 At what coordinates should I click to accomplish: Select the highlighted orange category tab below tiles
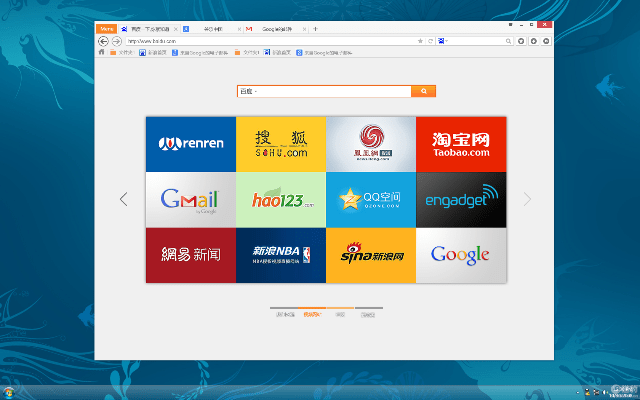point(312,312)
